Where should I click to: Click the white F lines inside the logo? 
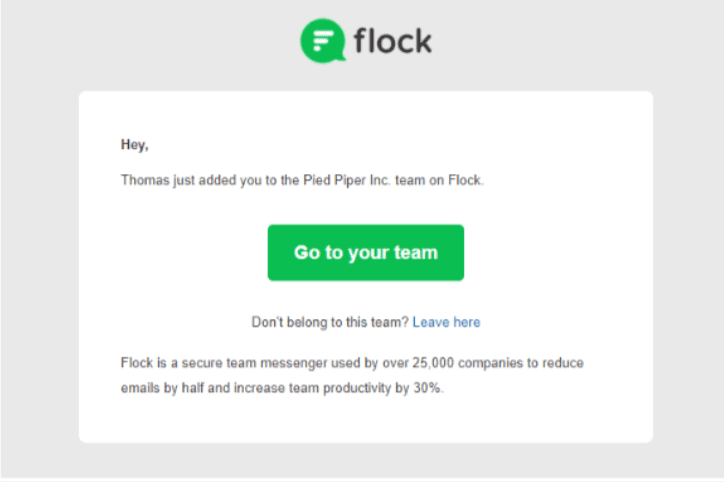[322, 40]
